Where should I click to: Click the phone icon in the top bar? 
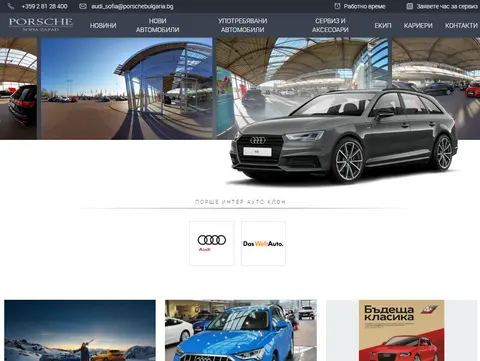pyautogui.click(x=11, y=6)
